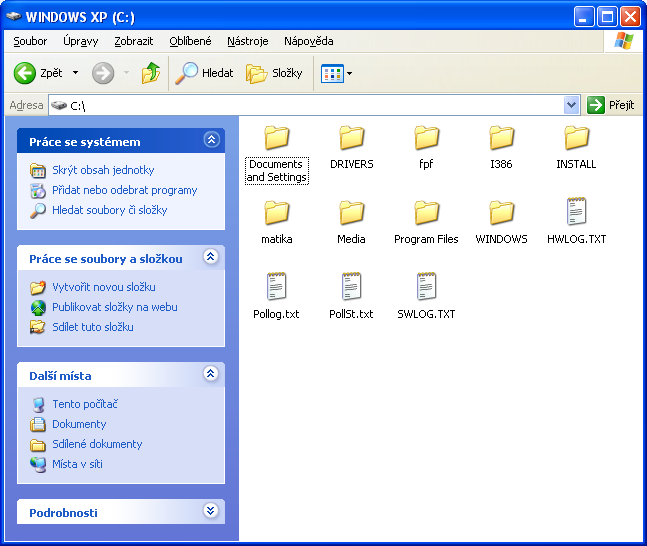Open the Soubor menu

[30, 41]
